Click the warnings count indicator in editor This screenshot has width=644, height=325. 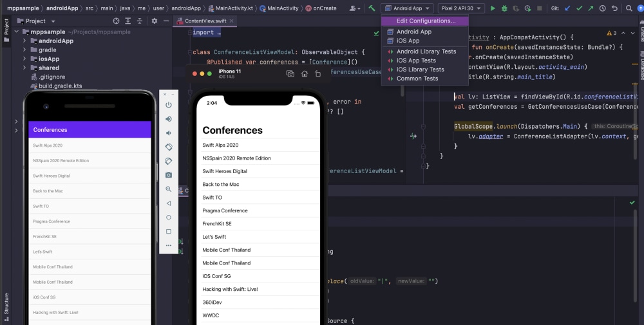point(612,33)
